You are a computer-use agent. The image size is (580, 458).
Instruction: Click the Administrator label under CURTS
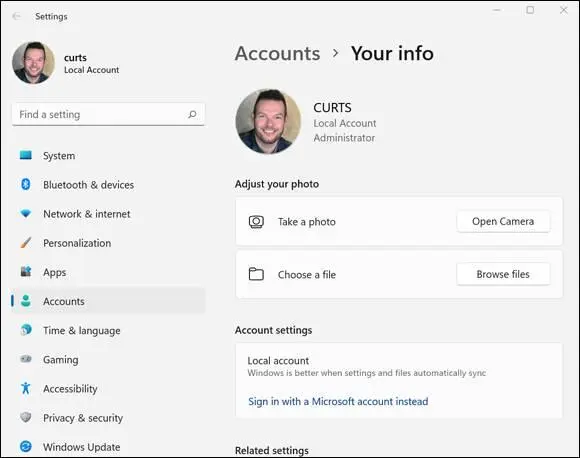(x=344, y=138)
